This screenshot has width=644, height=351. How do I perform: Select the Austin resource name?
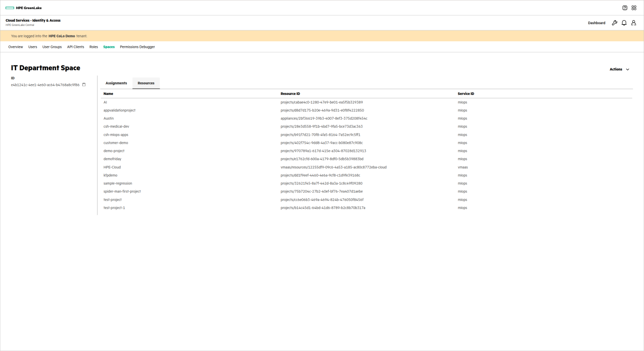coord(109,119)
